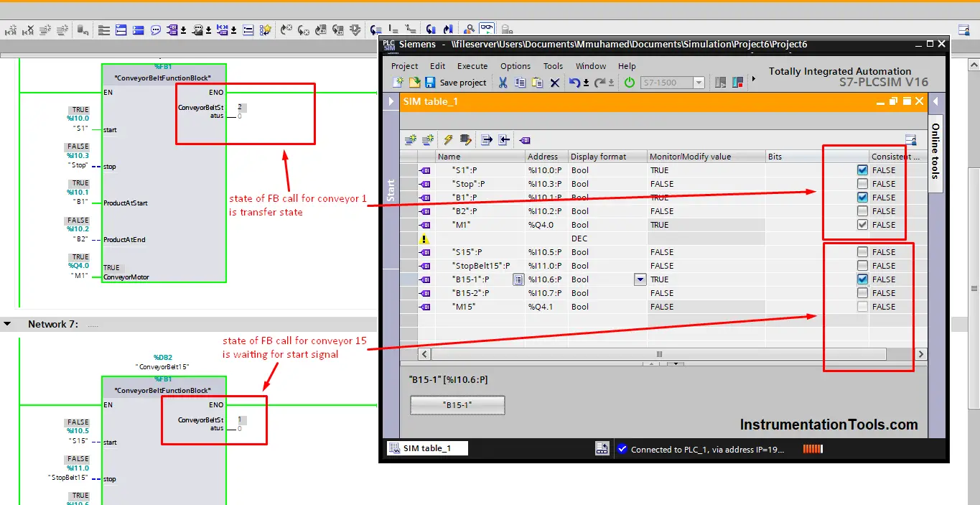
Task: Click the green Power on icon
Action: pos(630,83)
